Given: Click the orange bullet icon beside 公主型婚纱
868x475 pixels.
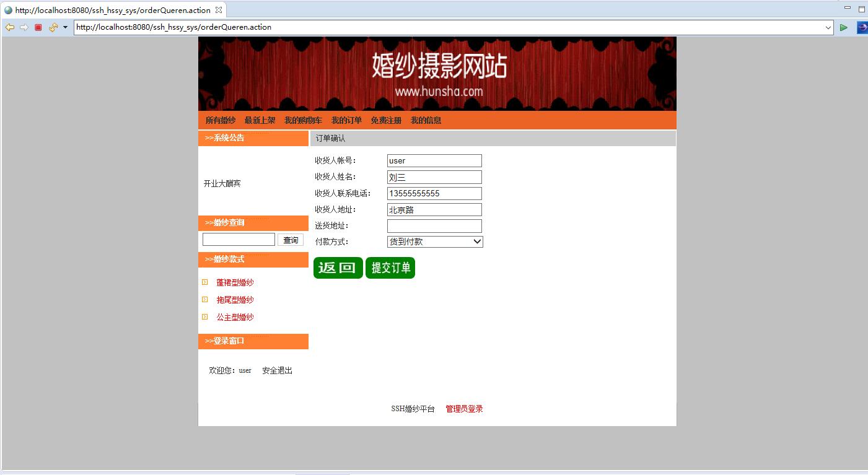Looking at the screenshot, I should [x=205, y=316].
